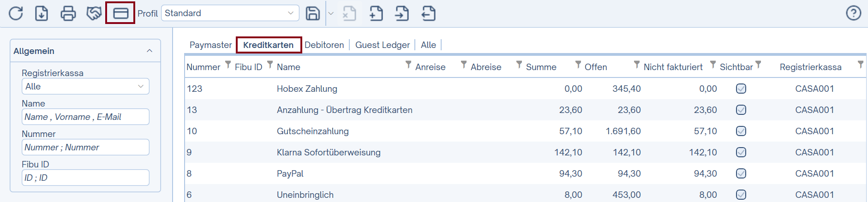Switch to the Guest Ledger tab
Screen dimensions: 868x202
point(382,45)
